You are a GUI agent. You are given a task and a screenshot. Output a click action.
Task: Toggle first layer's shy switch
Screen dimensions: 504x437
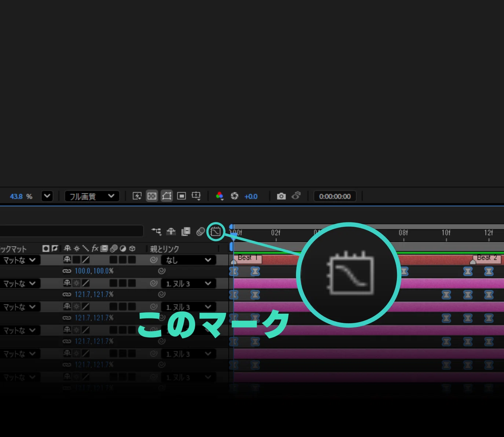(67, 259)
